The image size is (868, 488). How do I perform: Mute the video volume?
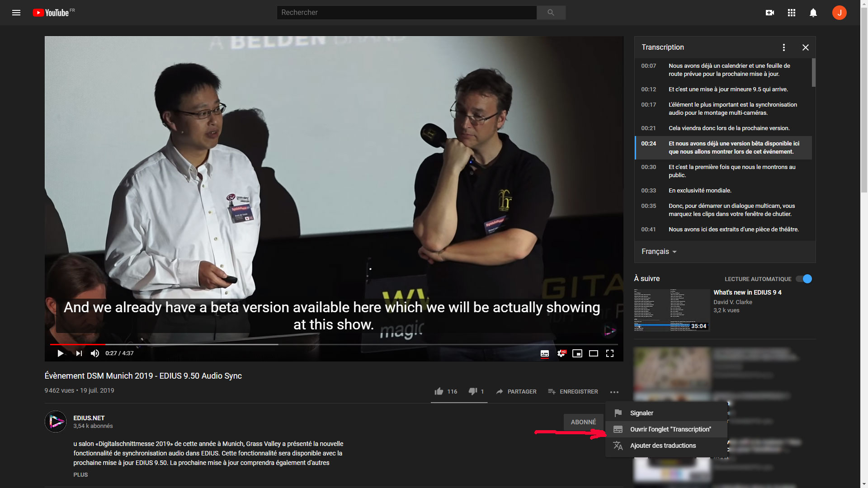point(94,353)
